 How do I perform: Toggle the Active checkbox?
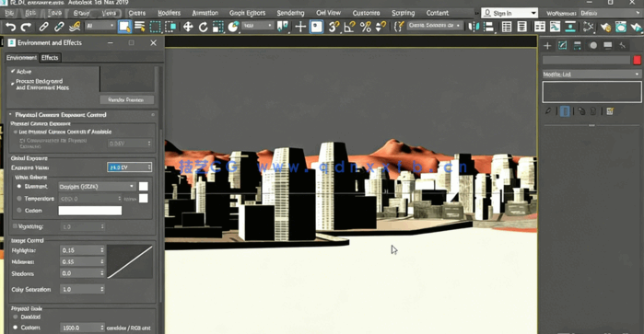(x=13, y=72)
